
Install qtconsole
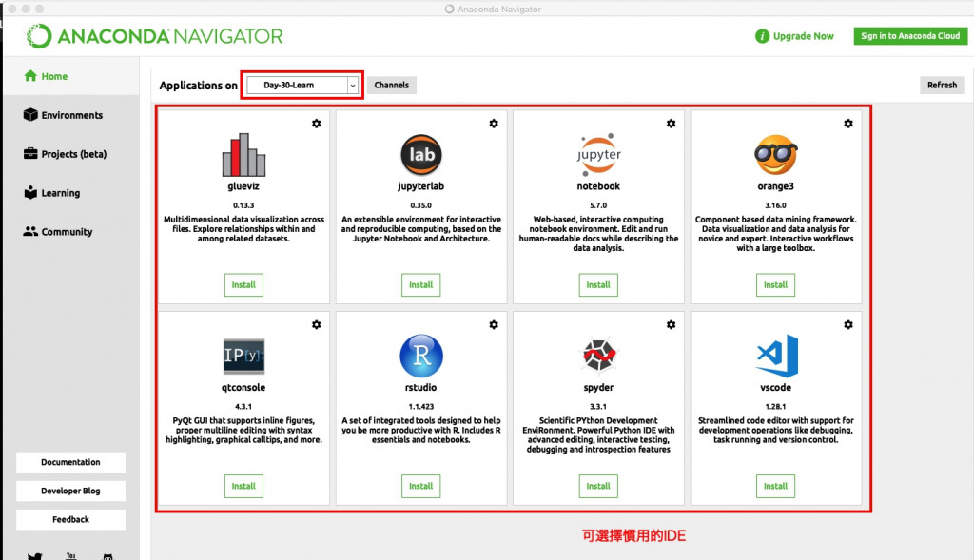coord(243,486)
